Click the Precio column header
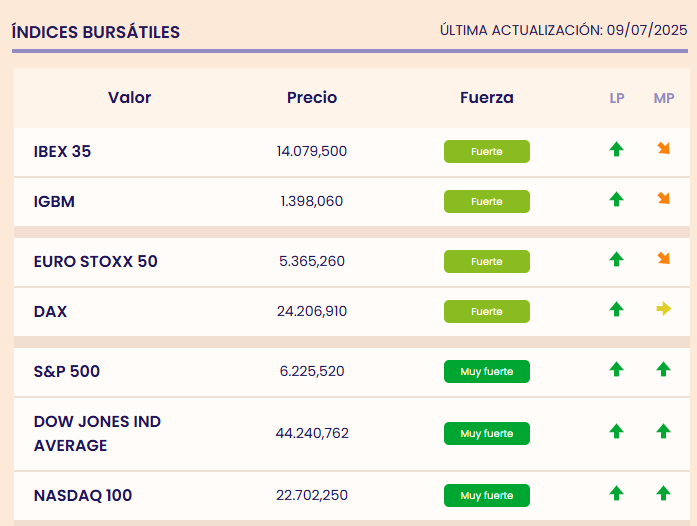The image size is (697, 526). click(x=312, y=98)
